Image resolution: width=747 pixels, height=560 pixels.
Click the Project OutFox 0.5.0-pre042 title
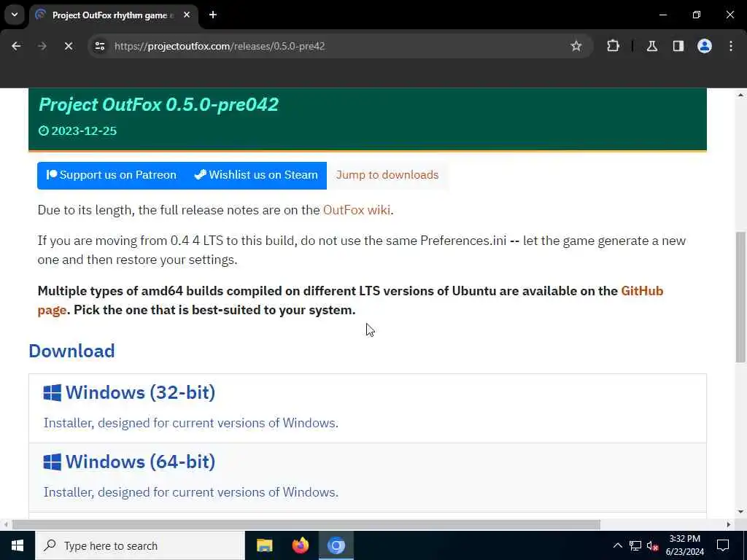pyautogui.click(x=158, y=105)
